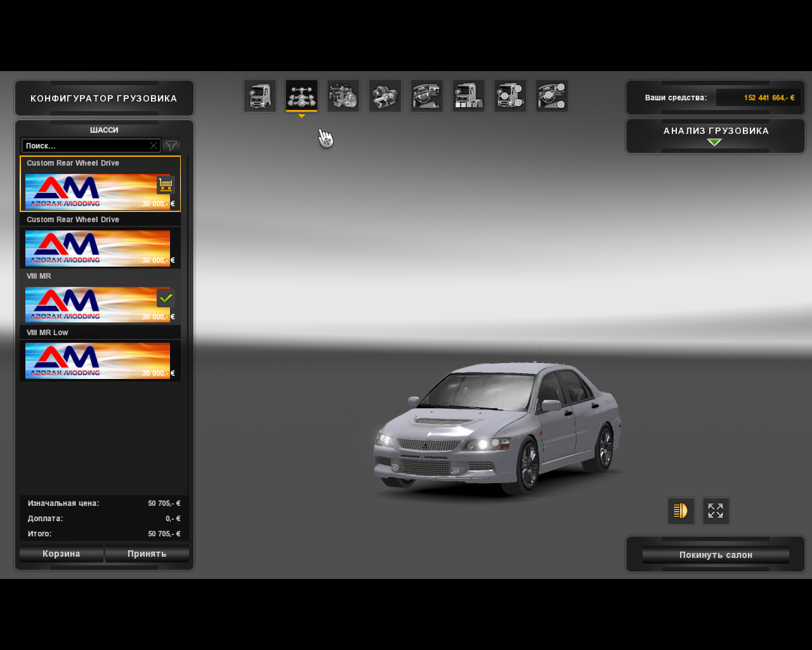The image size is (812, 650).
Task: Click inside the Поиск search field
Action: (82, 145)
